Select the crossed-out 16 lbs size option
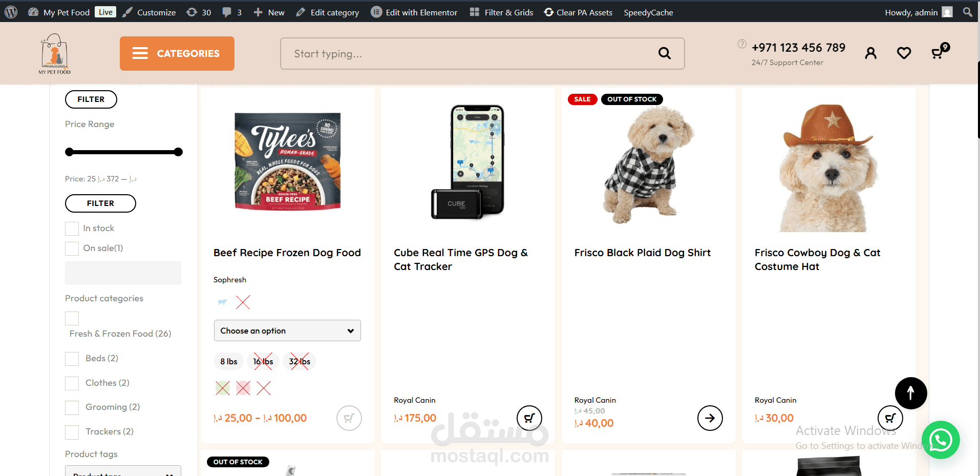Image resolution: width=980 pixels, height=476 pixels. (263, 361)
